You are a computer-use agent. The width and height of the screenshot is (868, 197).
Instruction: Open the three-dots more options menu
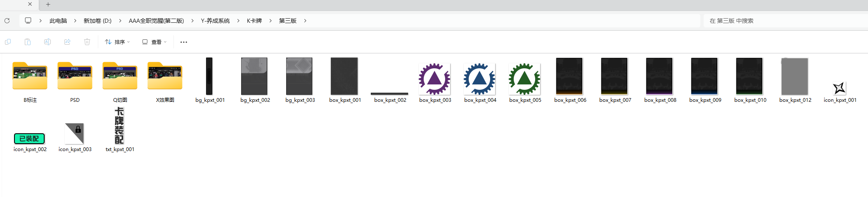(184, 42)
